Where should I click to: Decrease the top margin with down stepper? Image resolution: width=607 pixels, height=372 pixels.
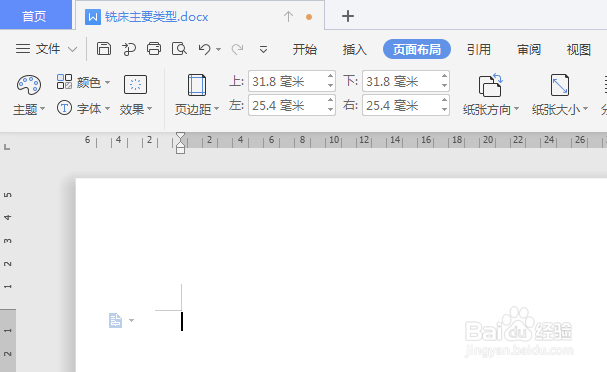pos(330,86)
